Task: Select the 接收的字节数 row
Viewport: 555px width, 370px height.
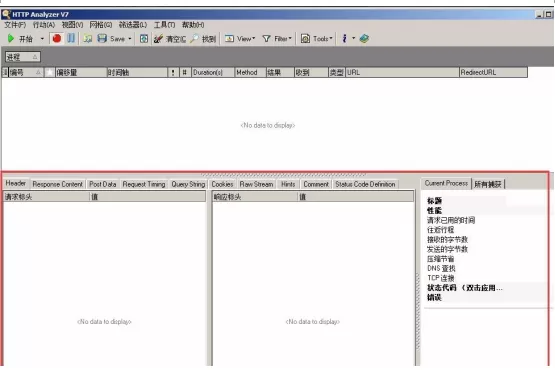Action: pos(447,240)
